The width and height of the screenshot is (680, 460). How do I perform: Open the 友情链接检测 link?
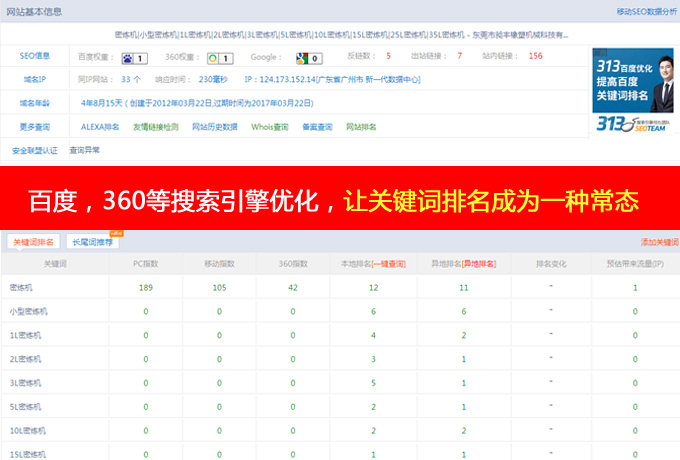(x=156, y=127)
